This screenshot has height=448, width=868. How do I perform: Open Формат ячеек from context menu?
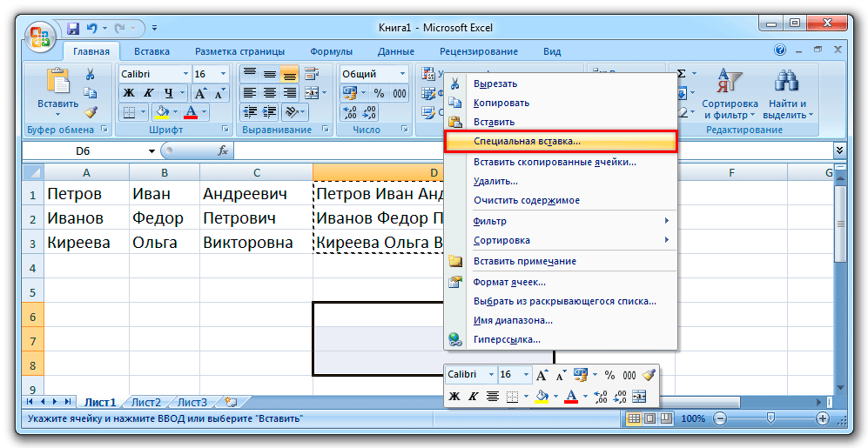[561, 282]
